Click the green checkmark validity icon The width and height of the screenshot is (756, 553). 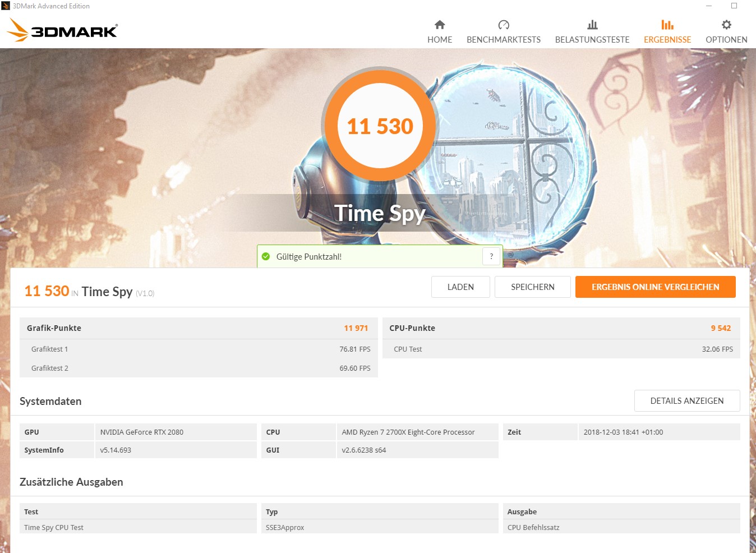point(265,256)
